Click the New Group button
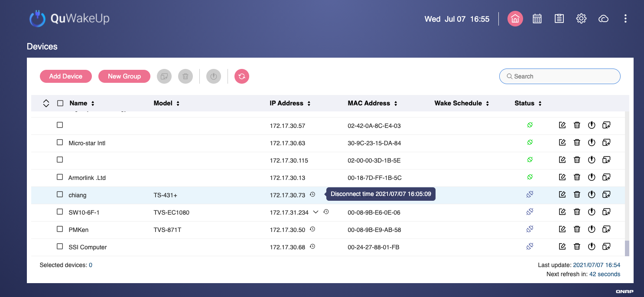This screenshot has height=297, width=644. click(x=124, y=76)
